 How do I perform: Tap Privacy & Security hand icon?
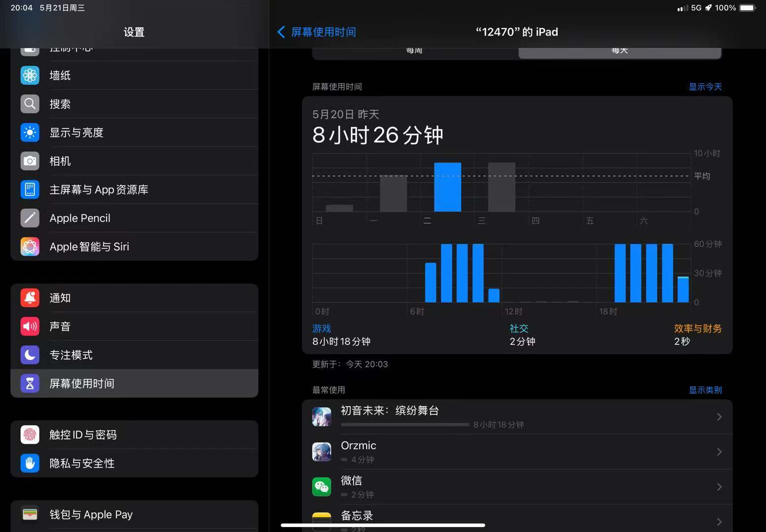(30, 464)
